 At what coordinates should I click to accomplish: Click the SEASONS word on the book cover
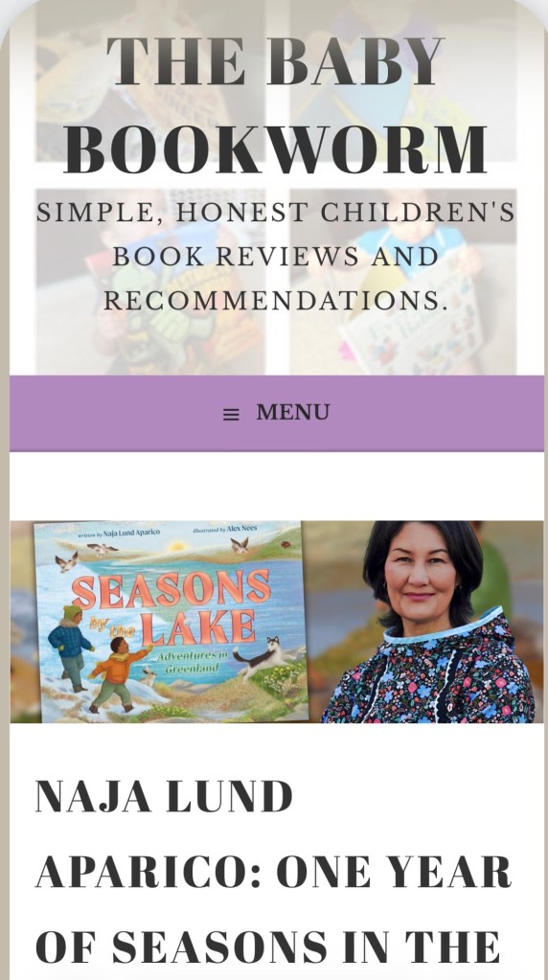(x=171, y=589)
